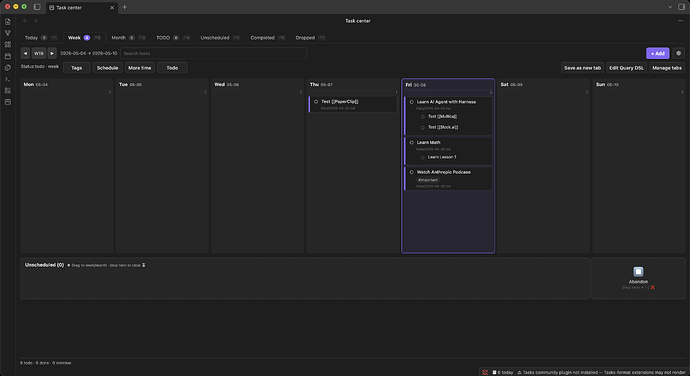The width and height of the screenshot is (690, 376).
Task: Open graph view from the left ribbon
Action: point(7,33)
